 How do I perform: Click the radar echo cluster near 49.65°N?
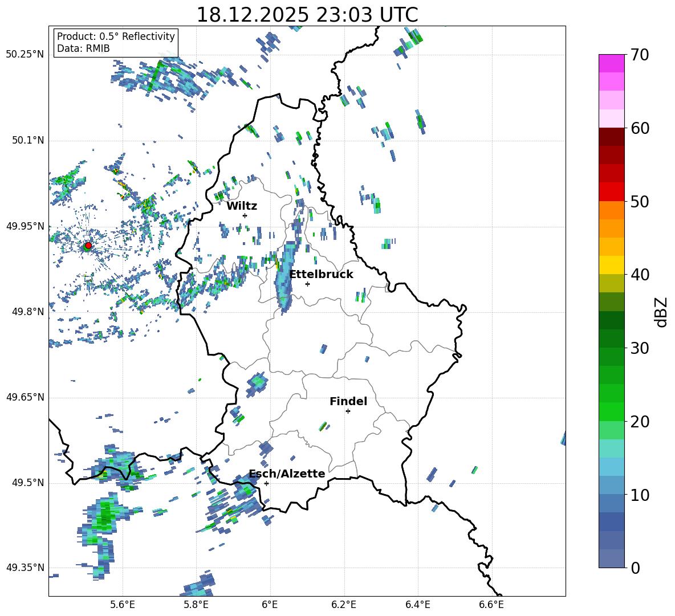coord(258,384)
